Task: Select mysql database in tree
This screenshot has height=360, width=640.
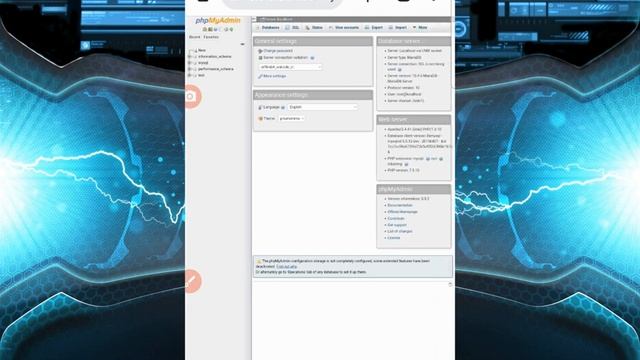Action: (203, 63)
